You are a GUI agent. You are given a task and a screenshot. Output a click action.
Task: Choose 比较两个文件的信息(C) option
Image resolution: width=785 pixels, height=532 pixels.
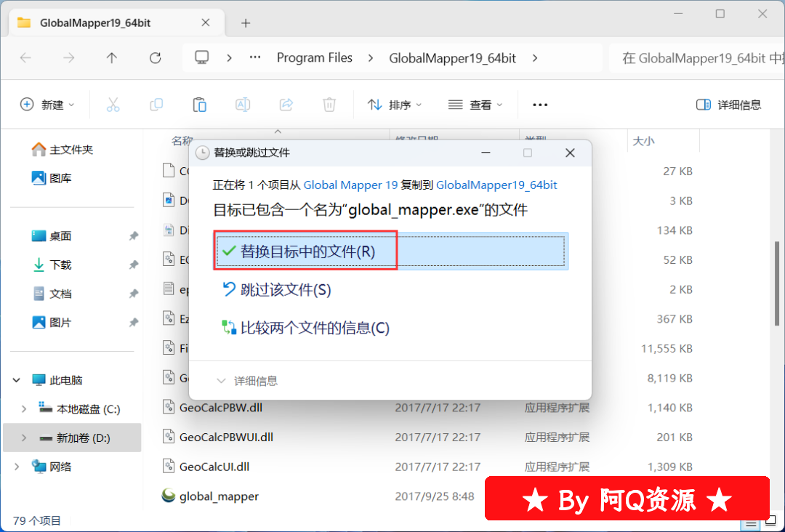[305, 328]
